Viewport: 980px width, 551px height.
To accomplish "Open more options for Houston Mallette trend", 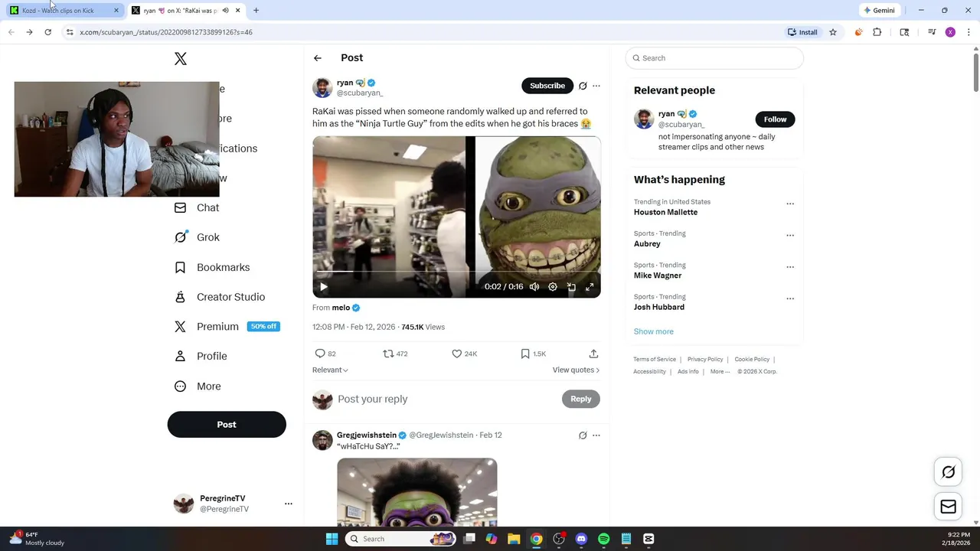I will [x=790, y=204].
